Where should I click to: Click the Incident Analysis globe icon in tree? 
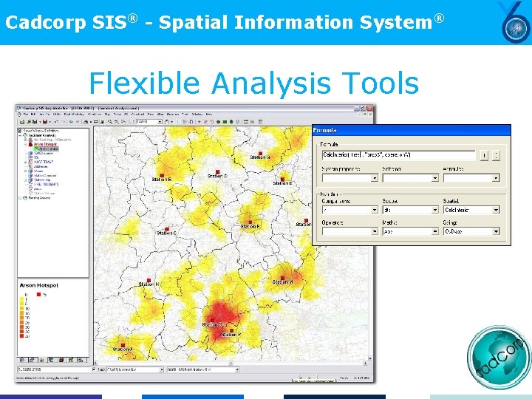click(x=25, y=135)
